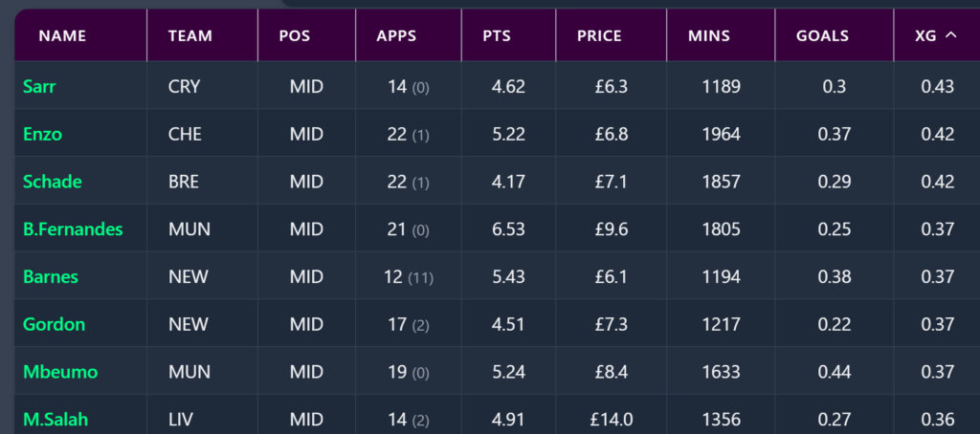Sort by APPS column header
980x434 pixels.
point(396,36)
